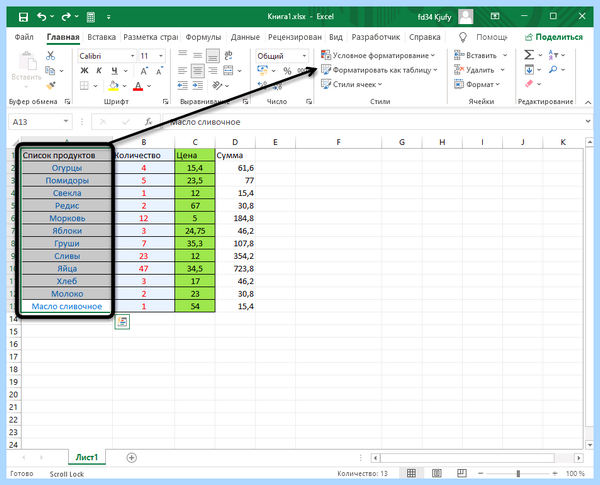This screenshot has height=485, width=600.
Task: Open the font size dropdown
Action: [161, 56]
